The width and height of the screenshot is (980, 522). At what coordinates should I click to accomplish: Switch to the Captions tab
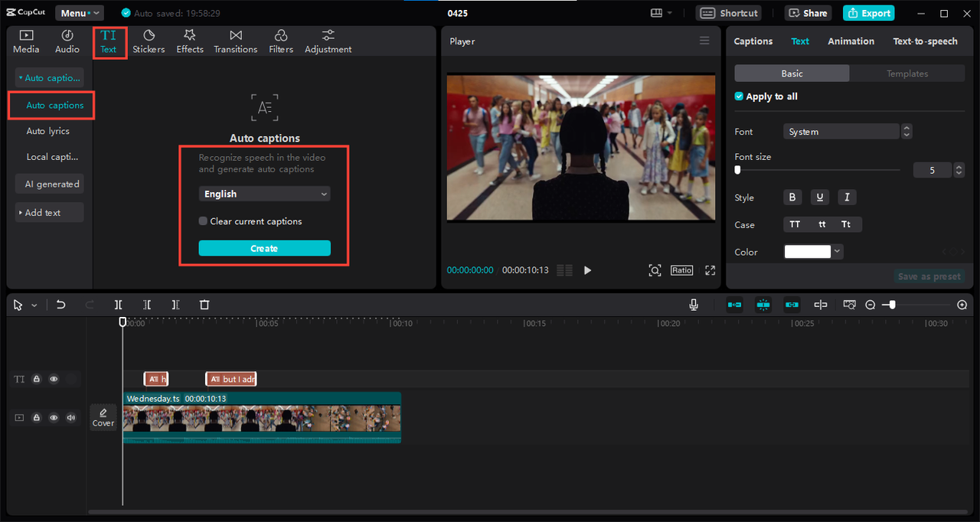(x=753, y=41)
